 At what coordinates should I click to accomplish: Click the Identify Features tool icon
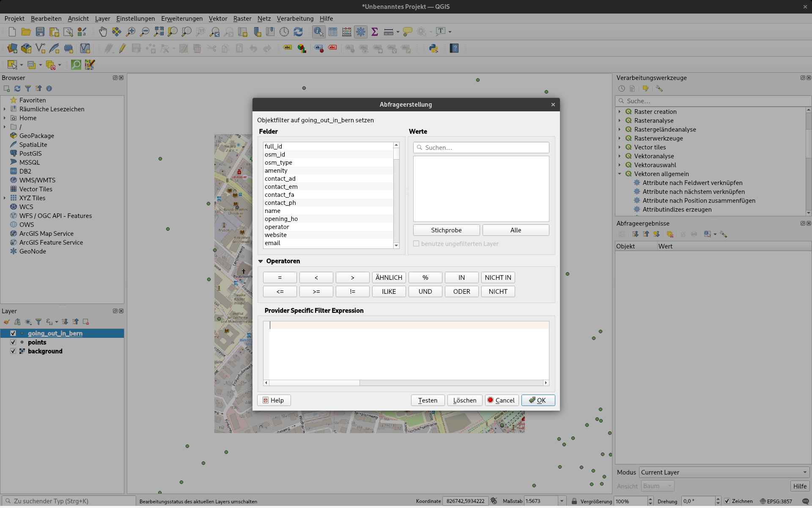pos(318,32)
